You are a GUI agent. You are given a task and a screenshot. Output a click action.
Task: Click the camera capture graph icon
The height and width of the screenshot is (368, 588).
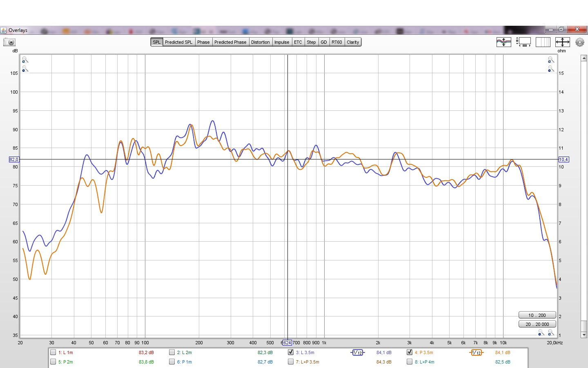(x=9, y=42)
